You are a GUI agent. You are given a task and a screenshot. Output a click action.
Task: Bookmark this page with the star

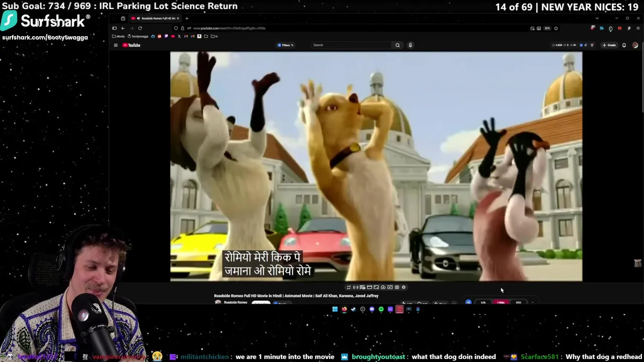pyautogui.click(x=556, y=28)
